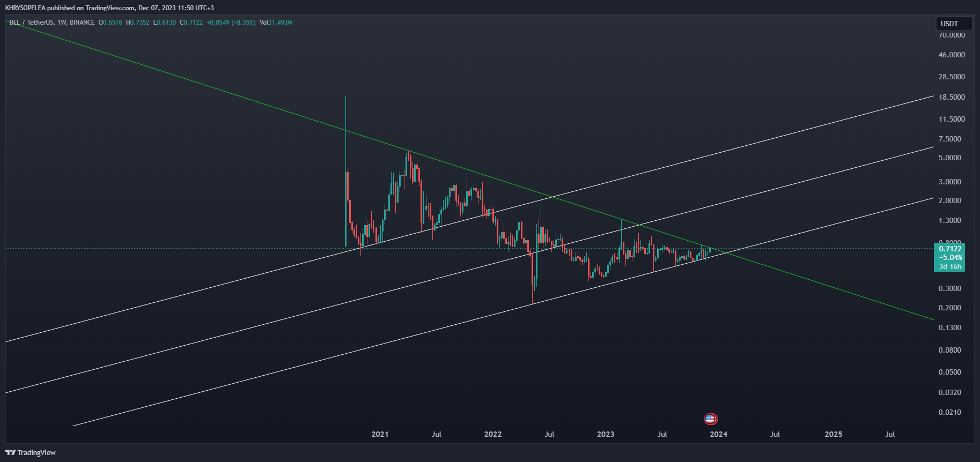Click the 70.0000 price axis label

pyautogui.click(x=952, y=35)
